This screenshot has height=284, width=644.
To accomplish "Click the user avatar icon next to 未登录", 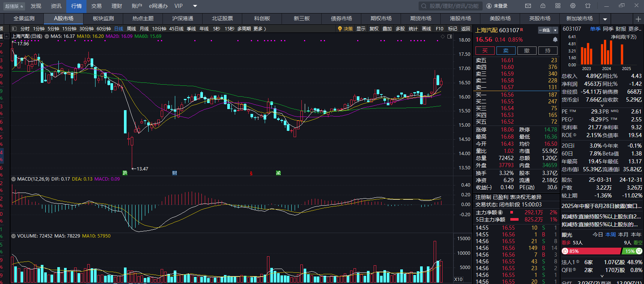I will pos(489,6).
